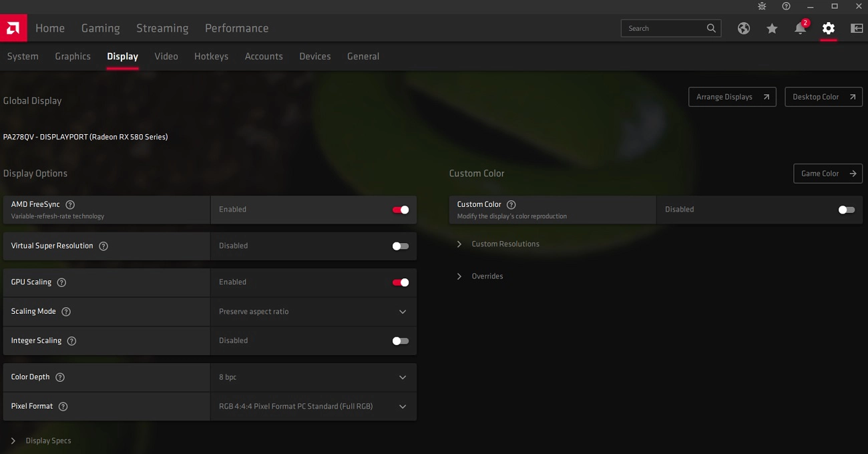Screen dimensions: 868x454
Task: Open the notifications bell icon
Action: pyautogui.click(x=800, y=28)
